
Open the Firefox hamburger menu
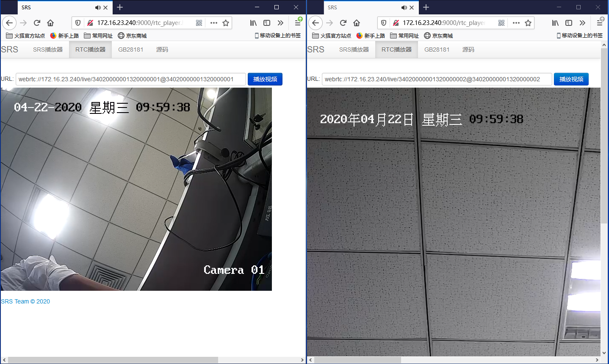298,23
